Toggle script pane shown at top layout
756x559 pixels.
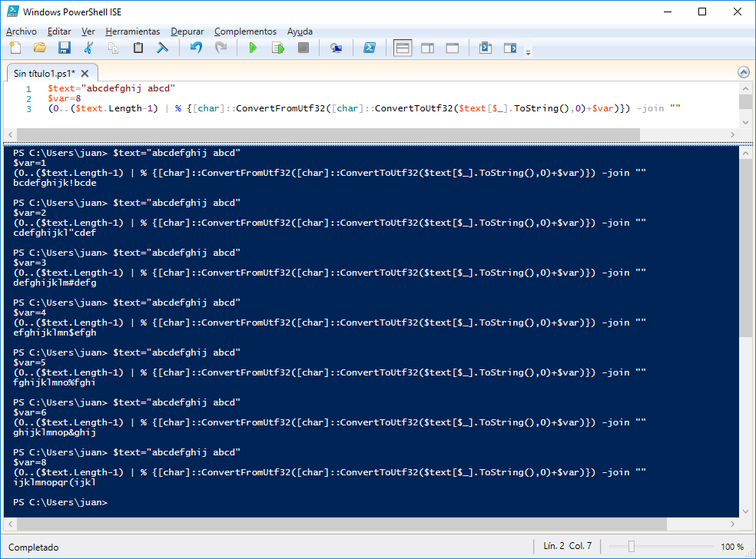(403, 48)
